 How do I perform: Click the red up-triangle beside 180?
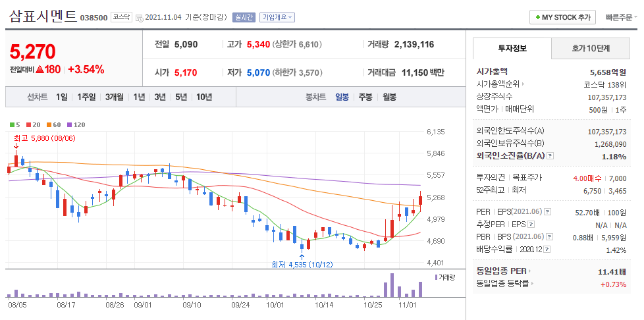[x=40, y=69]
